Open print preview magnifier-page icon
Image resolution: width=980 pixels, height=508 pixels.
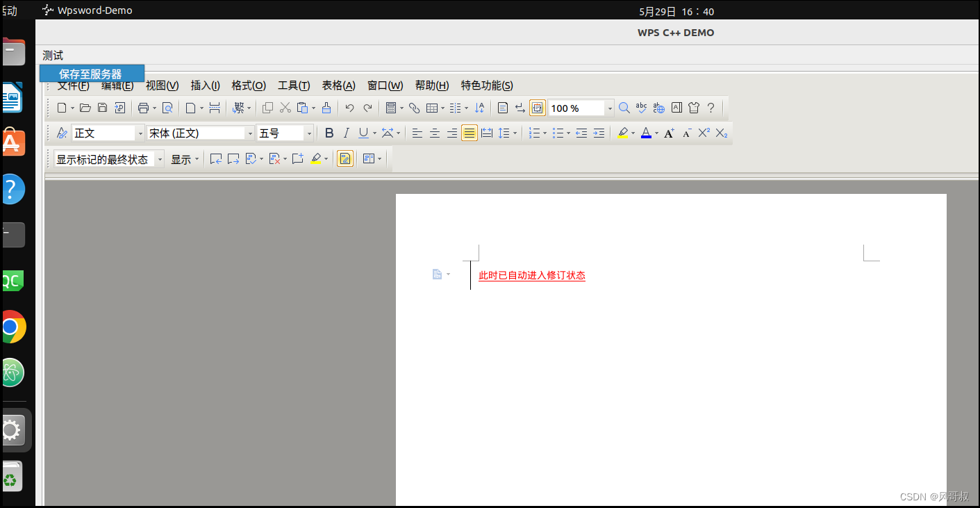(167, 108)
